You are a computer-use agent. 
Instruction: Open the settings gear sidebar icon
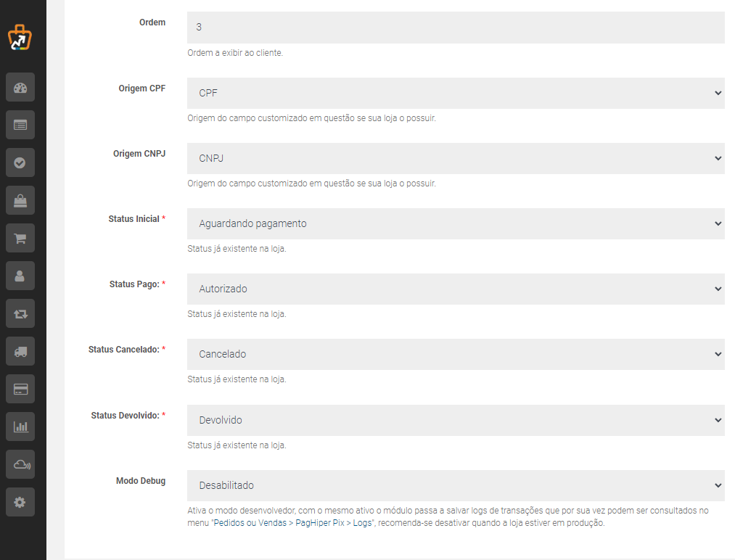[x=20, y=502]
